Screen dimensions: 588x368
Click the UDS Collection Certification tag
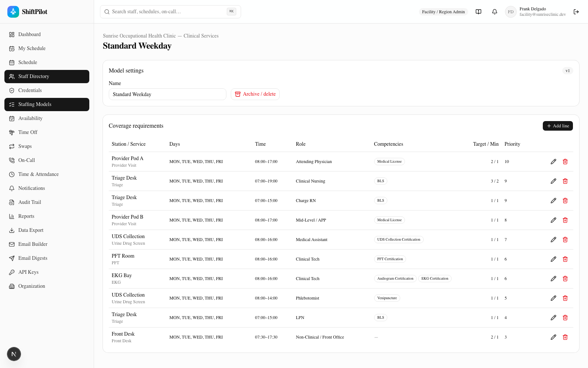tap(399, 240)
